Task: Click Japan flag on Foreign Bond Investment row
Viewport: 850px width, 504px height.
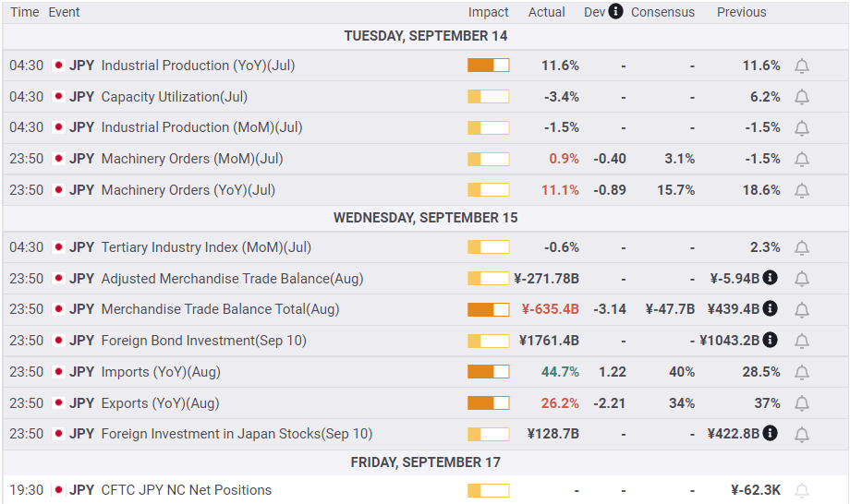Action: 58,341
